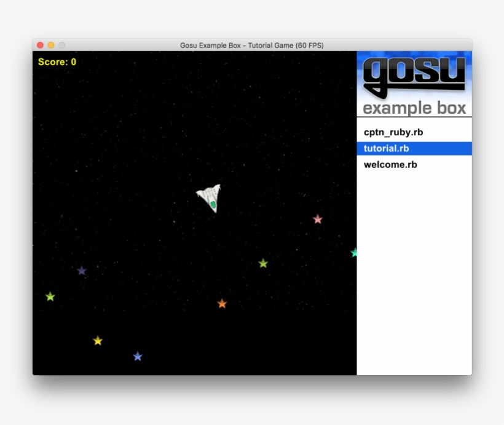Click the yellow star collectible

[97, 340]
